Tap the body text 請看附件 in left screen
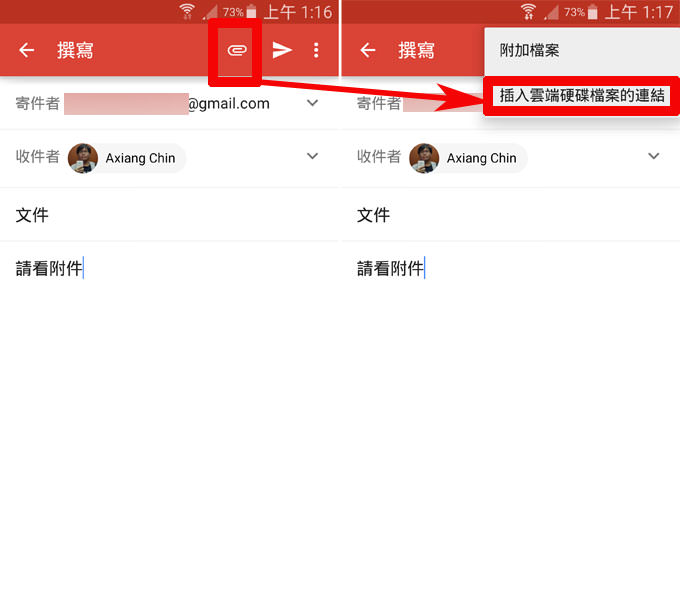 [x=49, y=268]
